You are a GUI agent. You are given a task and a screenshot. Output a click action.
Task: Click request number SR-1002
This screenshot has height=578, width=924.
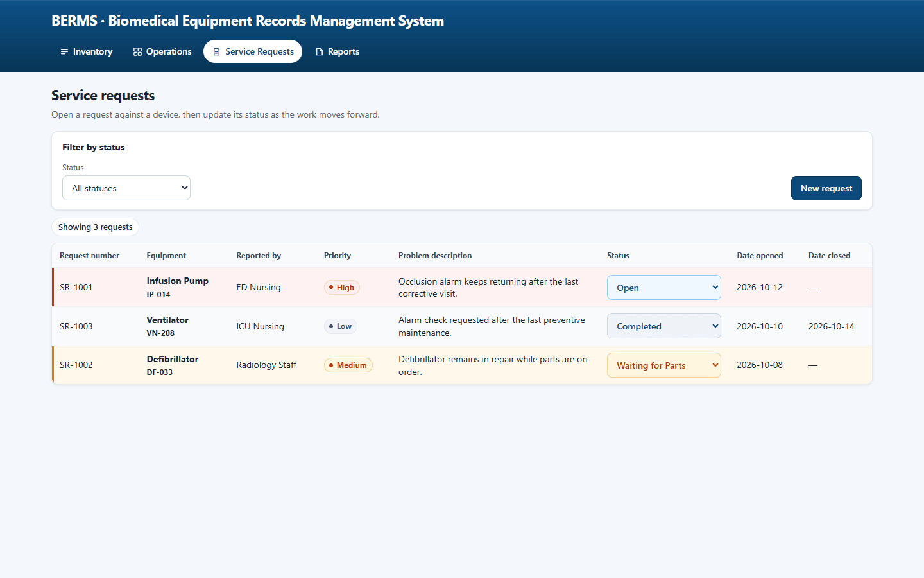pyautogui.click(x=76, y=365)
